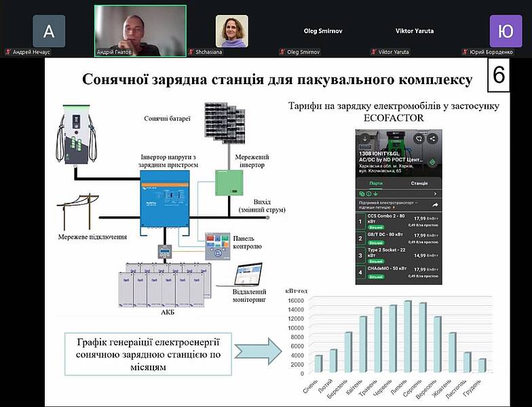This screenshot has width=532, height=407.
Task: Switch to the Станція tab
Action: click(419, 183)
